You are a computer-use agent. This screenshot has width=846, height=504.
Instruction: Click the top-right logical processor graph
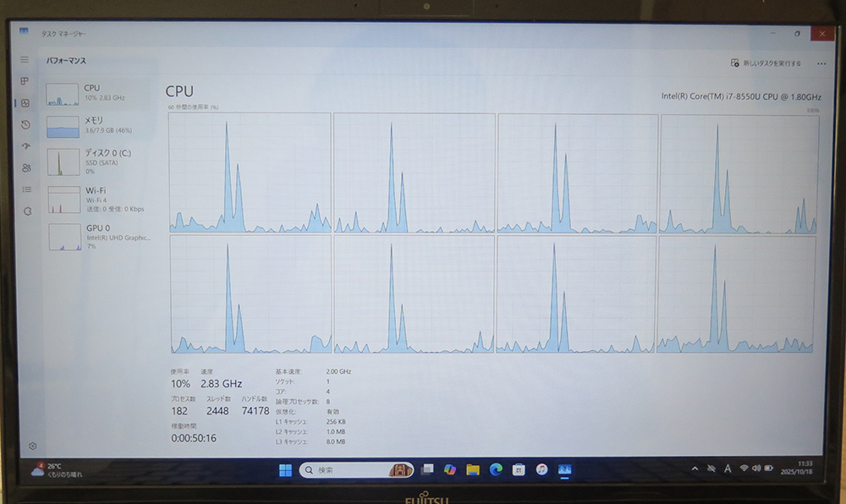pos(738,174)
